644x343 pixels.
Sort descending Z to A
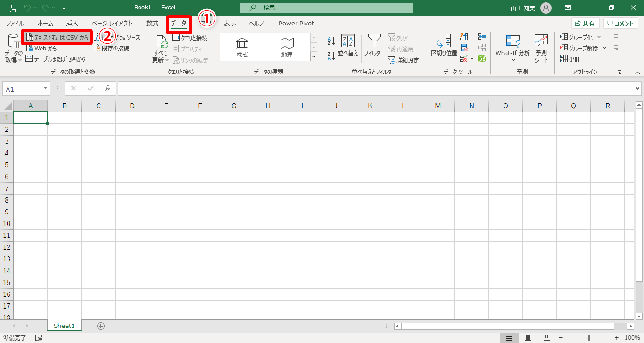(331, 56)
